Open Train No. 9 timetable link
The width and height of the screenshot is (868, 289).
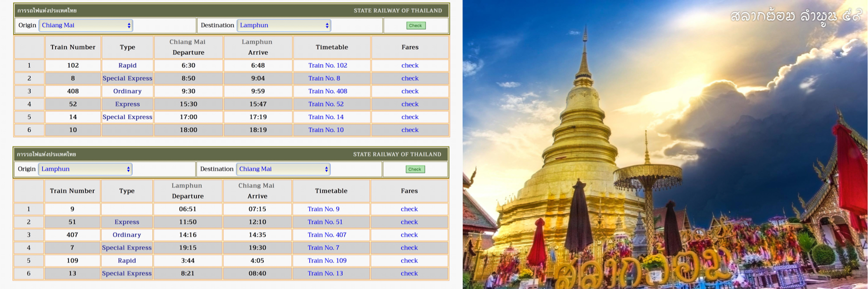323,209
